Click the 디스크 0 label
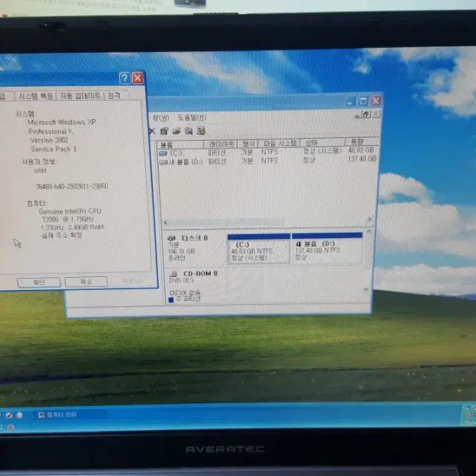476x476 pixels. [x=195, y=238]
